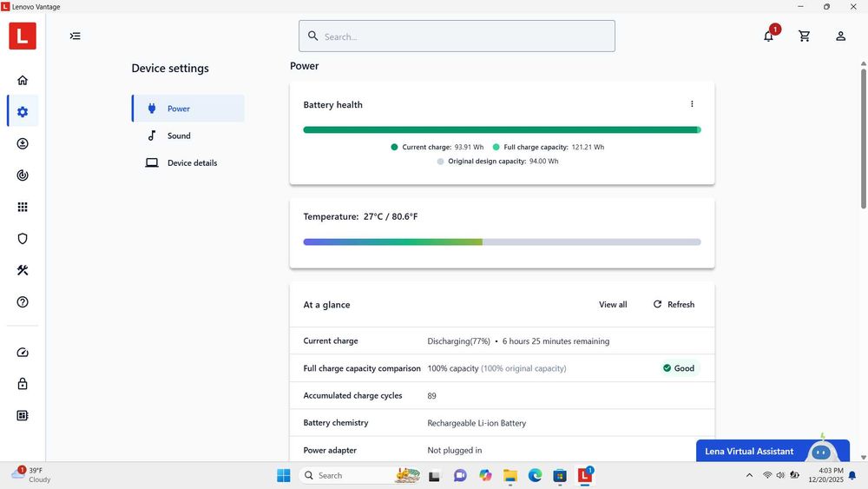Image resolution: width=868 pixels, height=489 pixels.
Task: Open Battery health three-dot options menu
Action: pyautogui.click(x=692, y=104)
